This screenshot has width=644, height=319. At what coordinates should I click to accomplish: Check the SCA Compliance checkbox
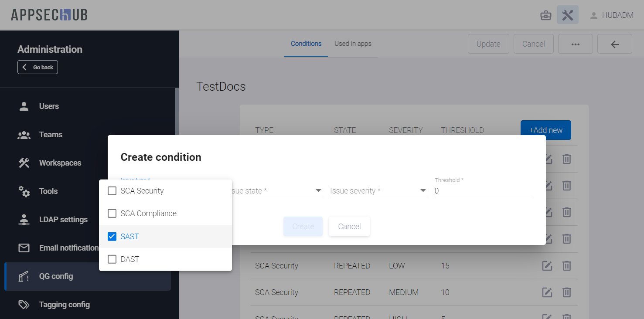[112, 214]
